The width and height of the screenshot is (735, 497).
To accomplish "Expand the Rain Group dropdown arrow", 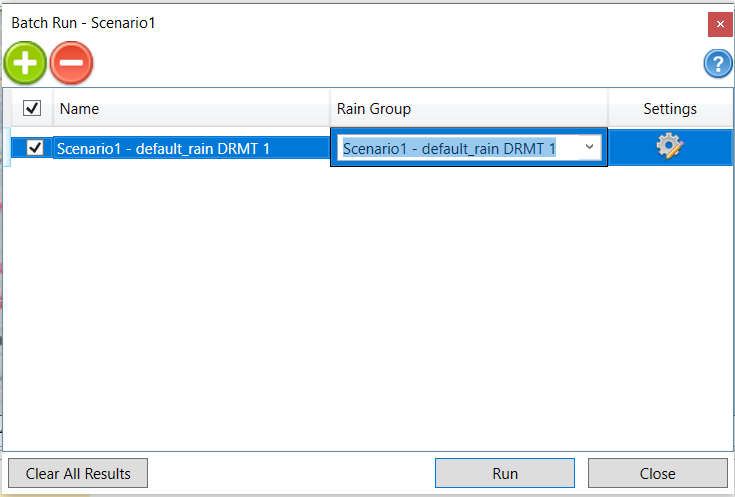I will point(589,147).
